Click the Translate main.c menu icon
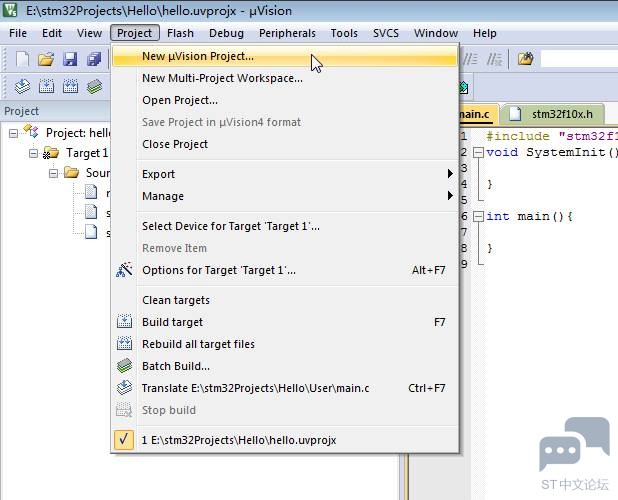 tap(124, 388)
